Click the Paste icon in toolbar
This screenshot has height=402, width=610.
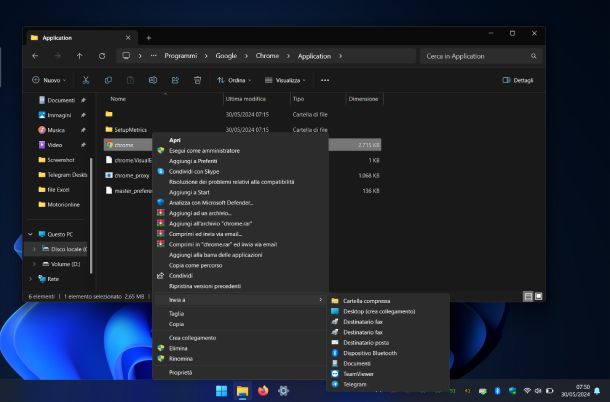[x=130, y=80]
